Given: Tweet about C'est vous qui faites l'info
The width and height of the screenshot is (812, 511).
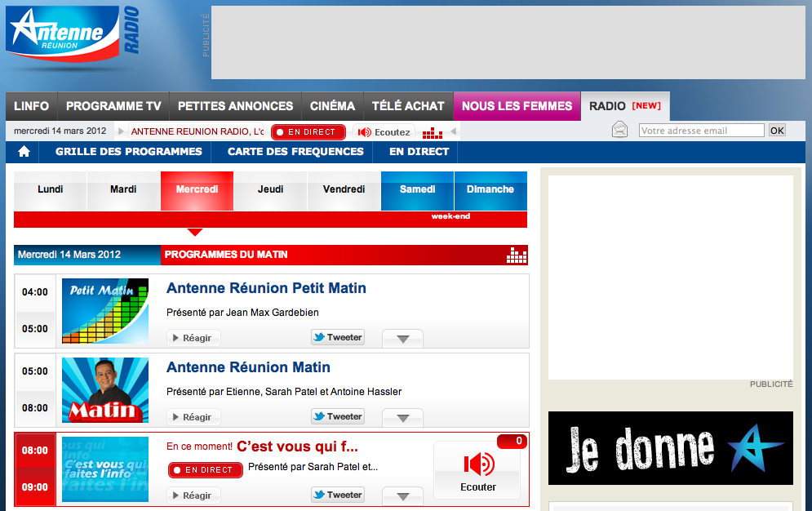Looking at the screenshot, I should point(338,495).
